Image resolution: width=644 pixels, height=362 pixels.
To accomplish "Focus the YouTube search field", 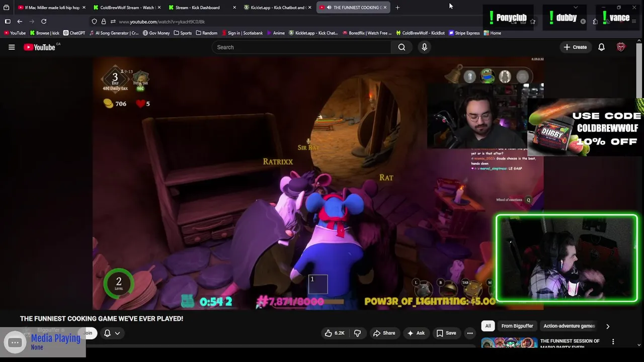I will [x=302, y=47].
